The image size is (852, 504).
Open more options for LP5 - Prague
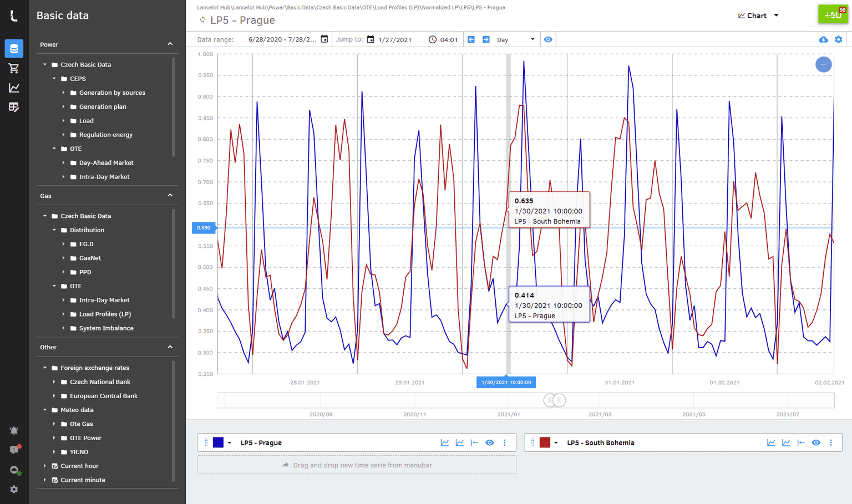coord(504,442)
